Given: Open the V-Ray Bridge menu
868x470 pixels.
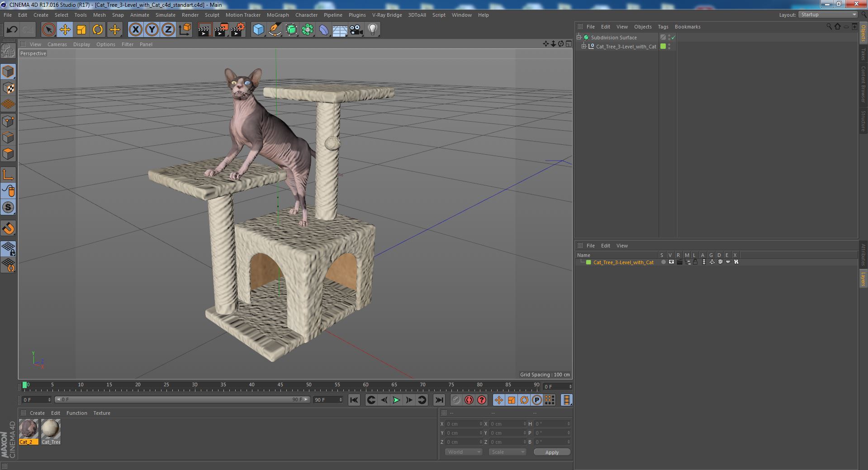Looking at the screenshot, I should (x=387, y=15).
